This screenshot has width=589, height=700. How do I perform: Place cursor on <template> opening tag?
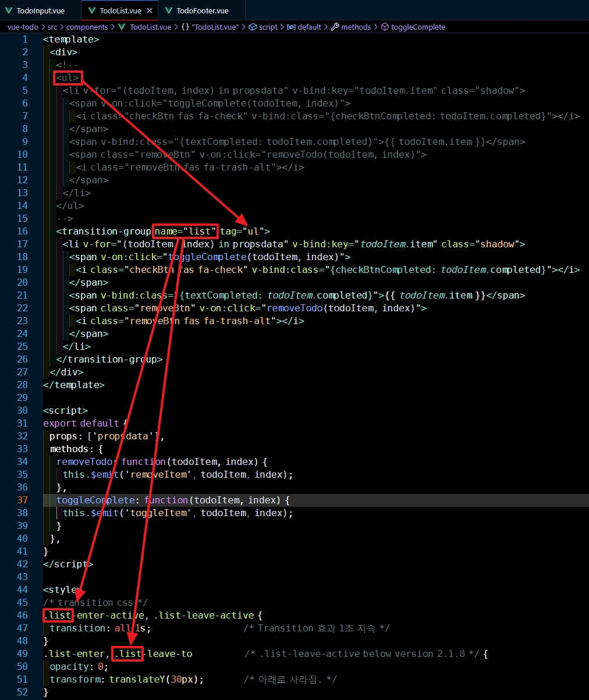point(71,39)
